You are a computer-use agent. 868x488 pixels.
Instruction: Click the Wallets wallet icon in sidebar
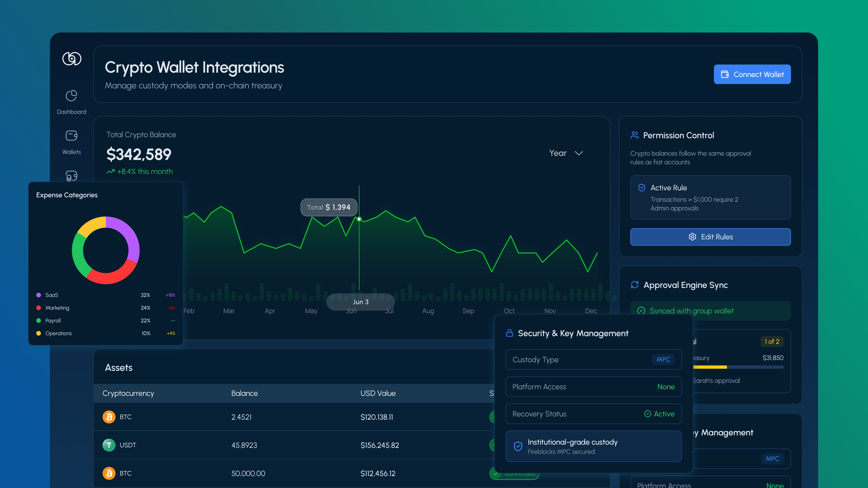71,135
